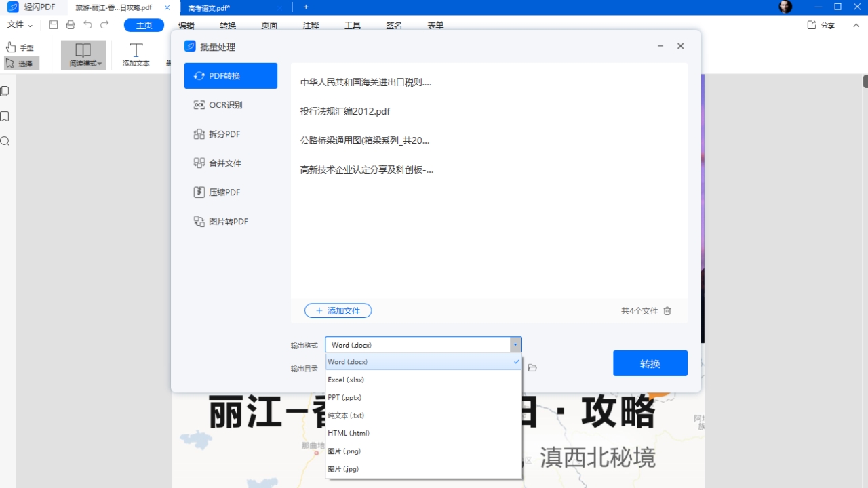
Task: Click the print icon in the toolbar
Action: click(x=70, y=24)
